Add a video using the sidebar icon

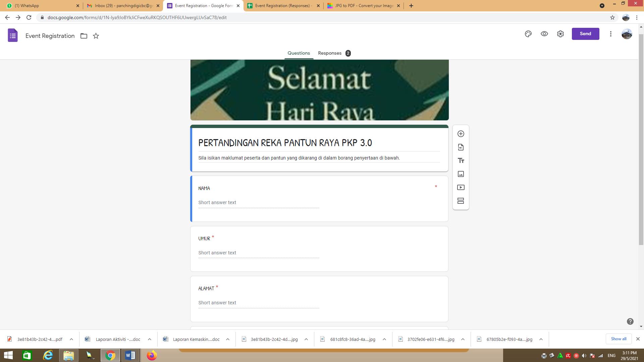461,187
